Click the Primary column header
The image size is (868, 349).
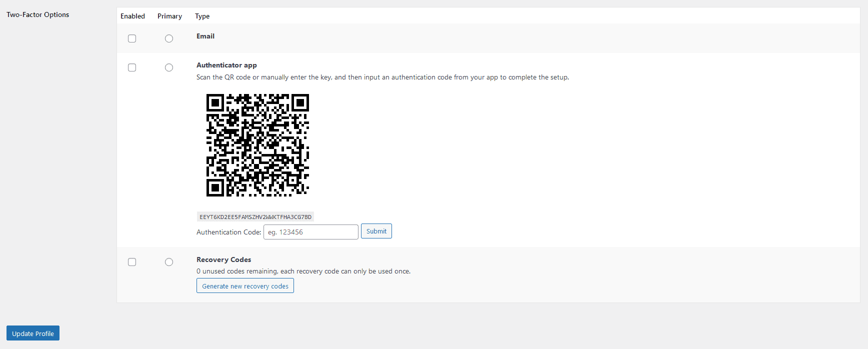tap(169, 16)
